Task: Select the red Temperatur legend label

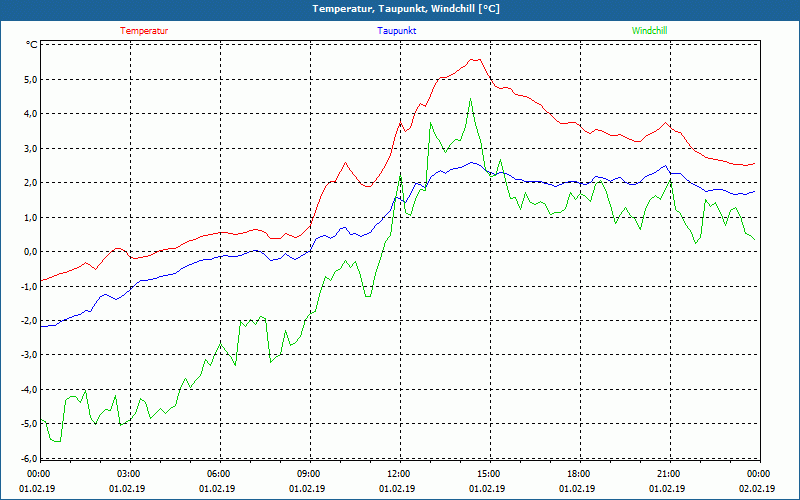Action: coord(144,31)
